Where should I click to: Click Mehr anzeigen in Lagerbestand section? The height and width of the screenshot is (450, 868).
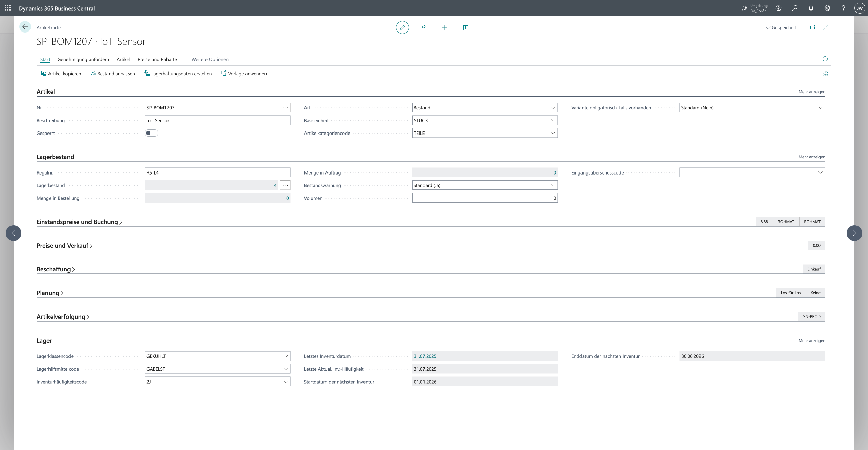[x=811, y=157]
